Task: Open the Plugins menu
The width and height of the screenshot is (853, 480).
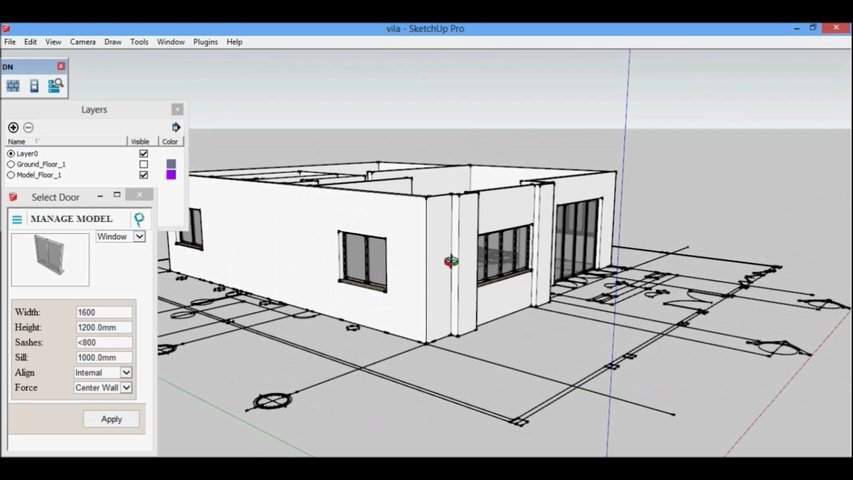Action: tap(205, 42)
